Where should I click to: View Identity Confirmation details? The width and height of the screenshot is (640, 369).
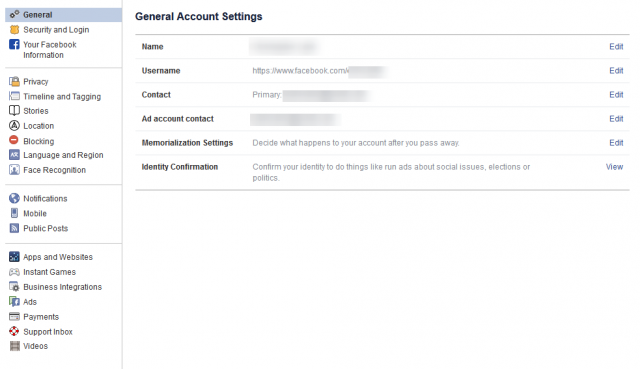coord(614,167)
